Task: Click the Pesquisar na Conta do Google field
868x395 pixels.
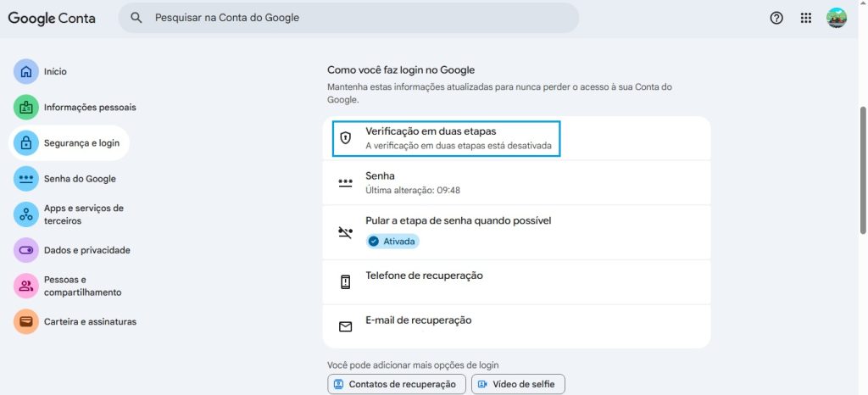Action: [x=356, y=18]
